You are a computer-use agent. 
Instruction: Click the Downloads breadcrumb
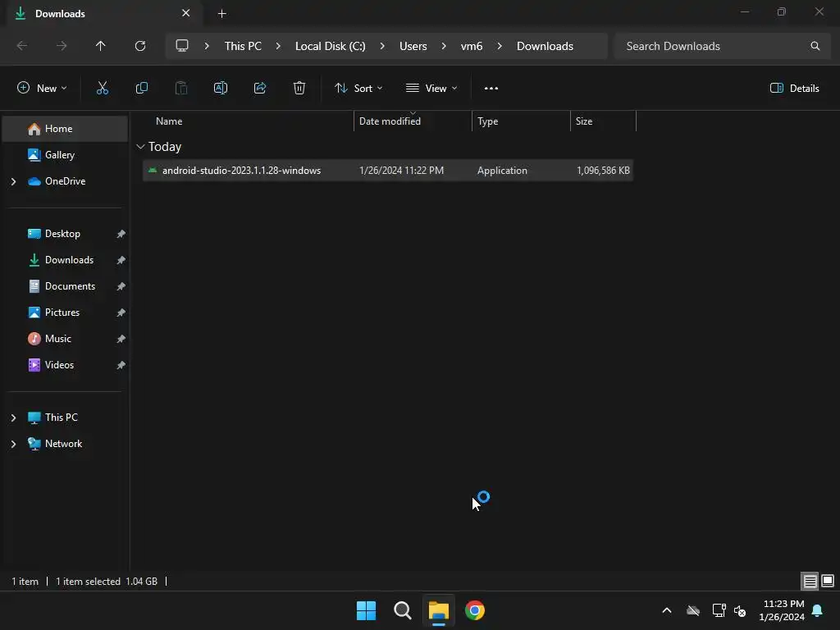(x=545, y=46)
